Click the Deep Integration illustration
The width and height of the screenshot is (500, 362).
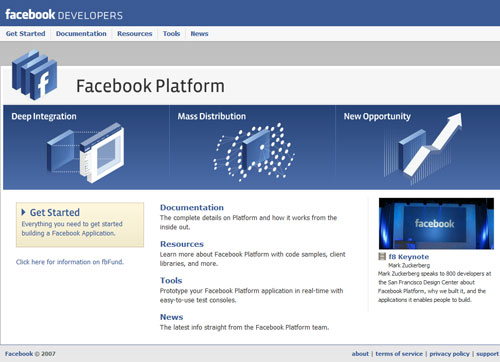86,153
